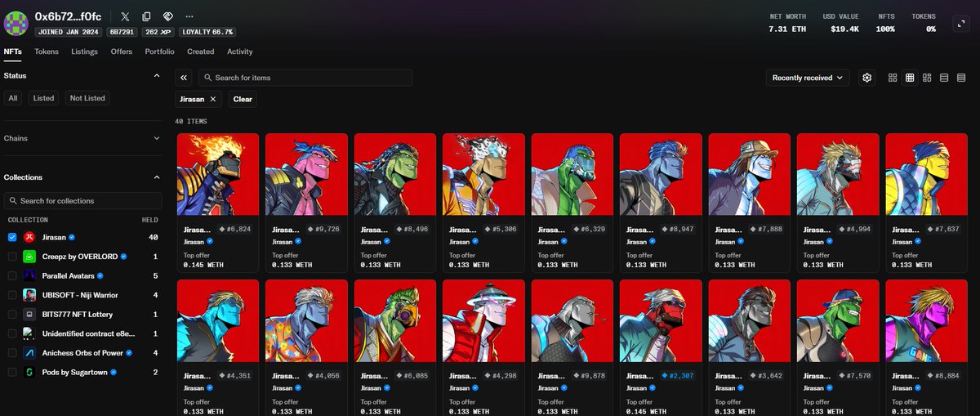Open Jirasan #7,637 NFT thumbnail
Viewport: 980px width, 416px height.
click(x=926, y=175)
